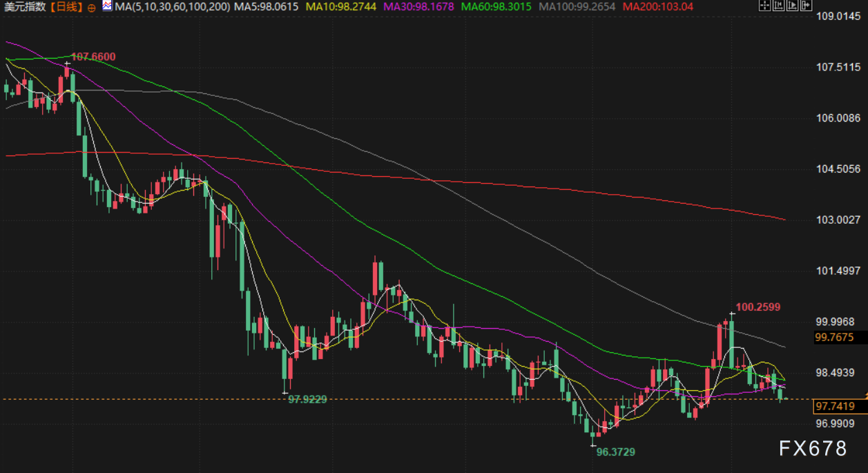The image size is (868, 473).
Task: Click the toolbar icon with left-pointing arrows and bar
Action: tap(778, 6)
